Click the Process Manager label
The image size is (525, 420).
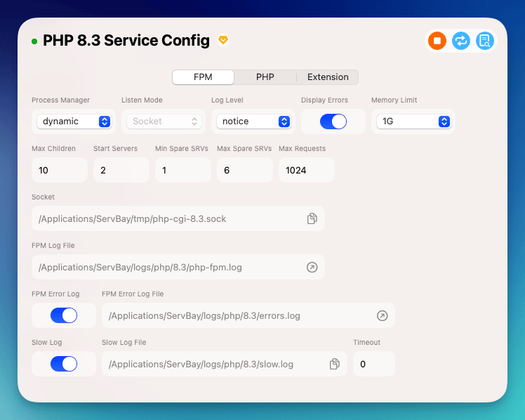tap(60, 100)
